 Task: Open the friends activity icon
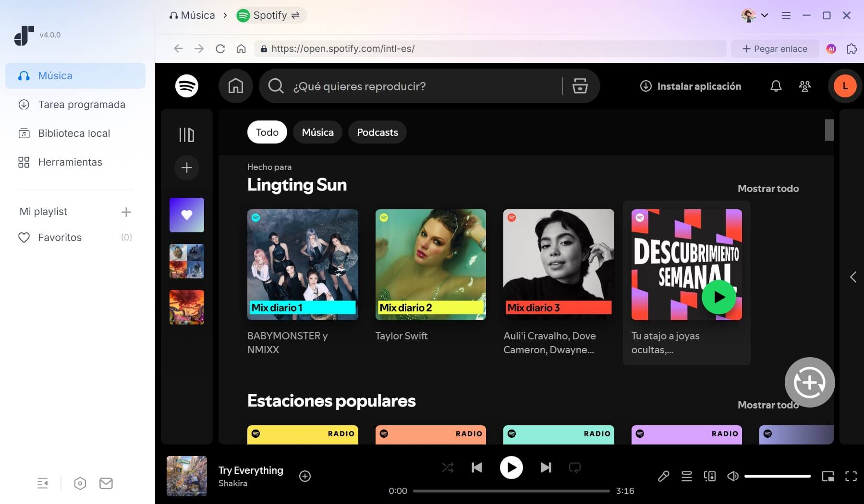[x=804, y=86]
